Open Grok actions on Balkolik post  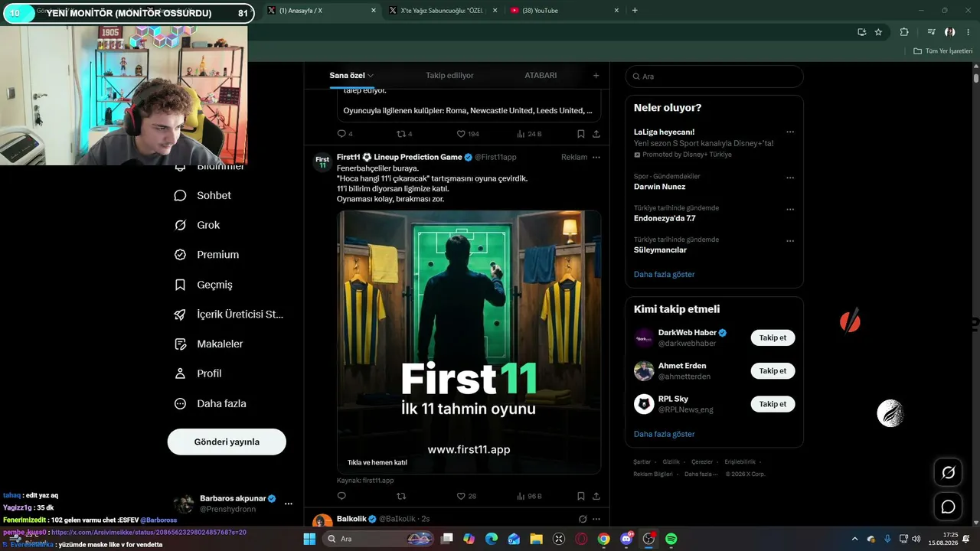pyautogui.click(x=583, y=519)
